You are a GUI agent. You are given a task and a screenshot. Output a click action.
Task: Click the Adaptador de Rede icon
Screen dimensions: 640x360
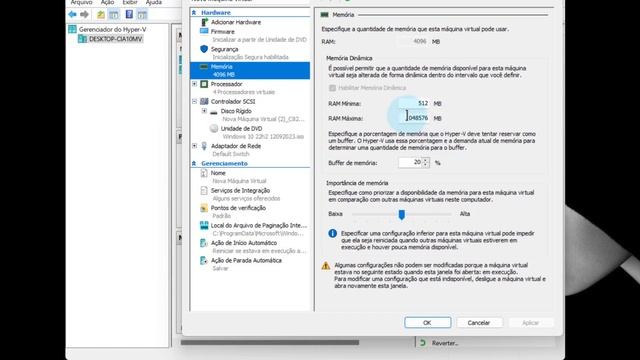(204, 146)
